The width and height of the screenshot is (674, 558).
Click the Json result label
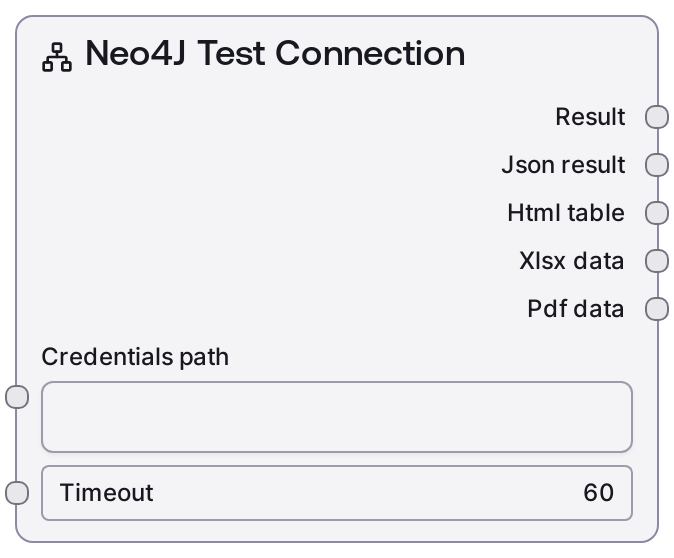point(563,165)
